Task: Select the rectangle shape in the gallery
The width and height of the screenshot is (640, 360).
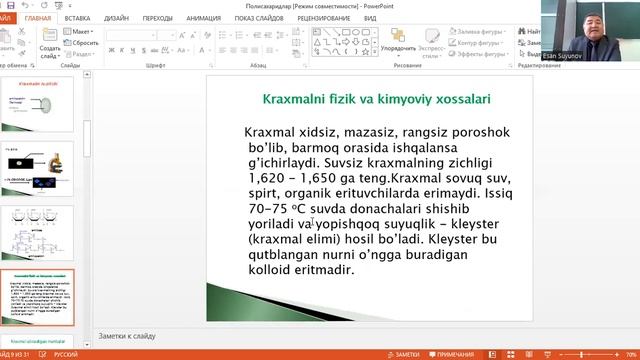Action: pos(346,32)
